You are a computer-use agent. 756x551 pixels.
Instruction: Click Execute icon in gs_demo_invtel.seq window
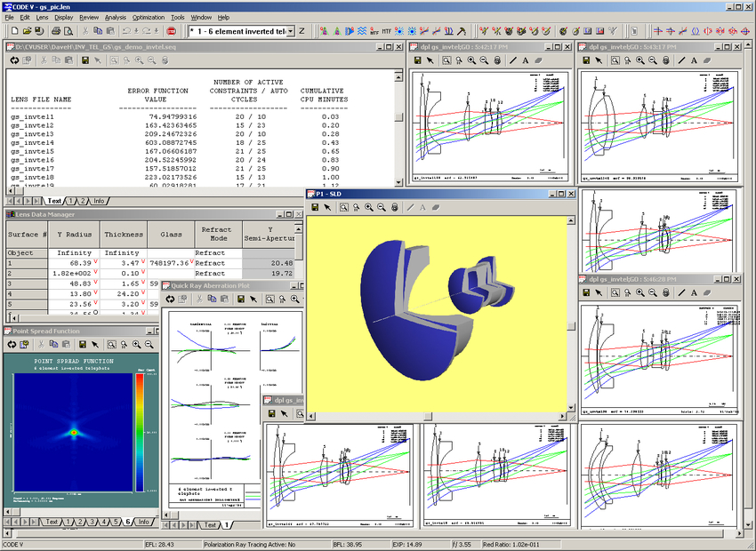[x=14, y=60]
